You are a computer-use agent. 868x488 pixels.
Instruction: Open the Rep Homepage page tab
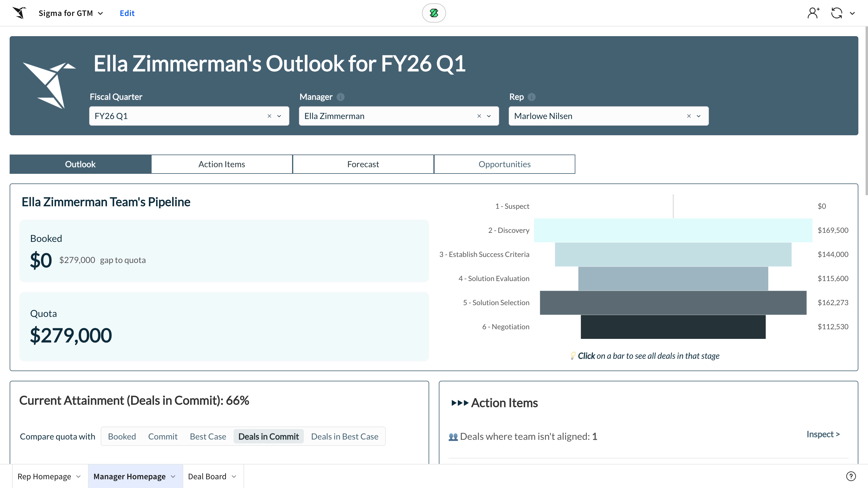[x=44, y=477]
